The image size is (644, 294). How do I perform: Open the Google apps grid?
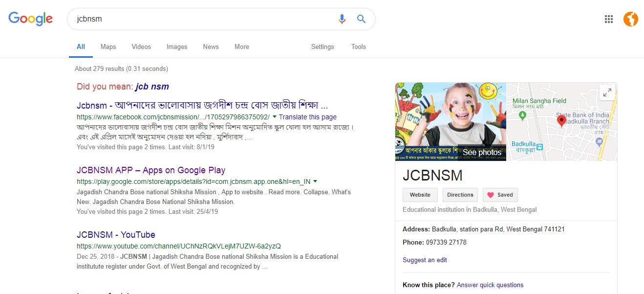[608, 19]
